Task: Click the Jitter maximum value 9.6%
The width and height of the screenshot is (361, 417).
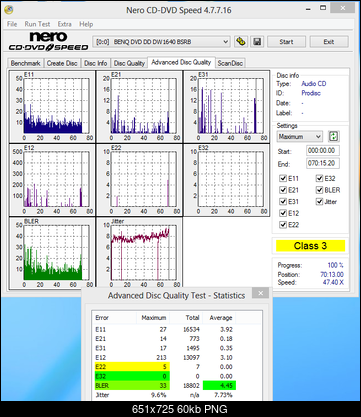Action: (x=159, y=395)
